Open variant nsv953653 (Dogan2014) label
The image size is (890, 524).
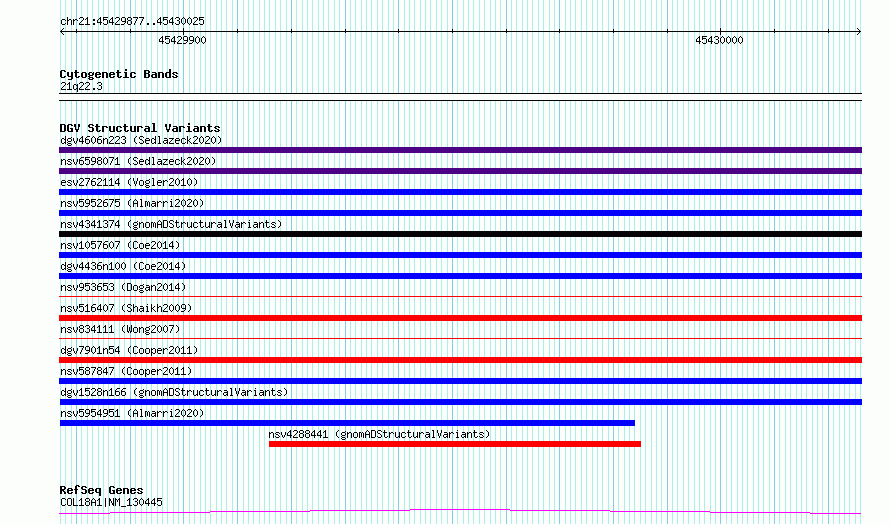point(123,287)
